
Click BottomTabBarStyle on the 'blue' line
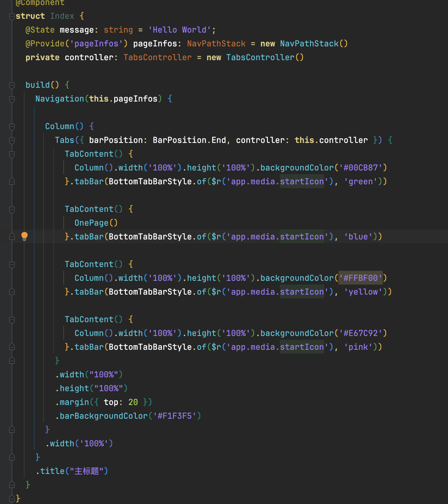point(150,237)
